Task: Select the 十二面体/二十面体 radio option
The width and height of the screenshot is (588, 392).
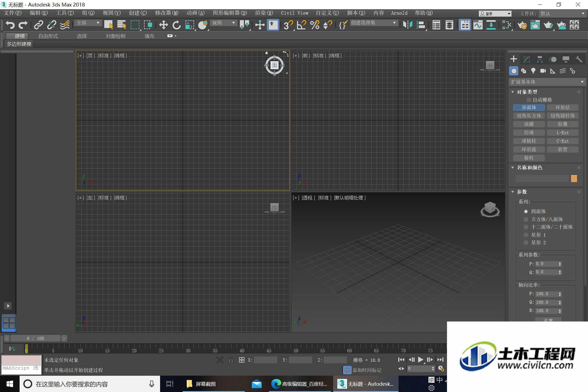Action: pyautogui.click(x=526, y=227)
